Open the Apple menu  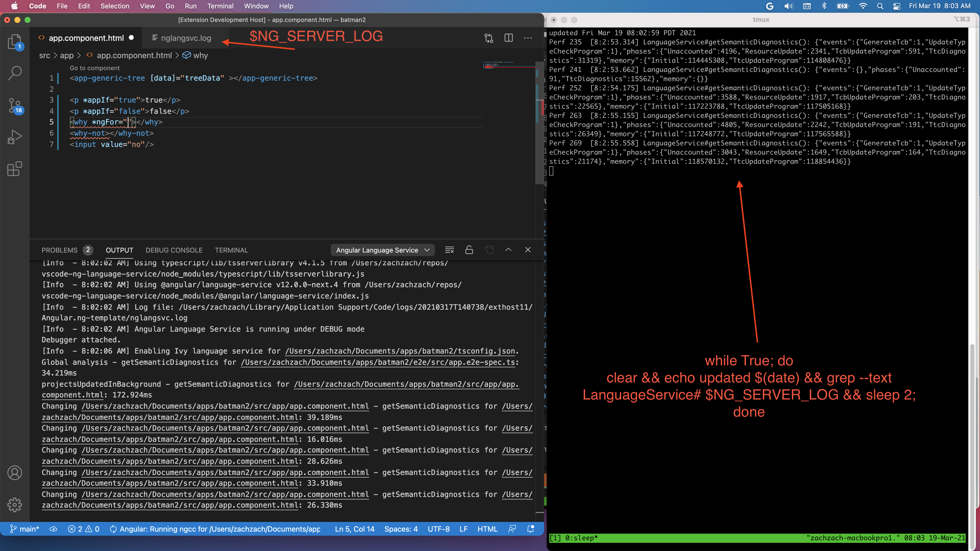tap(15, 6)
